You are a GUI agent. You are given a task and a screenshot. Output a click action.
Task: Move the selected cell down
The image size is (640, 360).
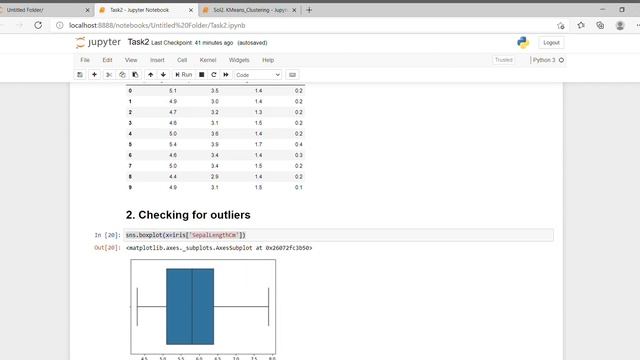(x=163, y=75)
